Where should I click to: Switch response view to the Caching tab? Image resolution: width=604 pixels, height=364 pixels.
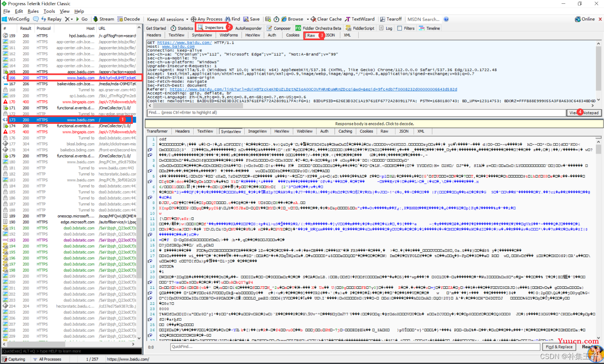point(345,131)
